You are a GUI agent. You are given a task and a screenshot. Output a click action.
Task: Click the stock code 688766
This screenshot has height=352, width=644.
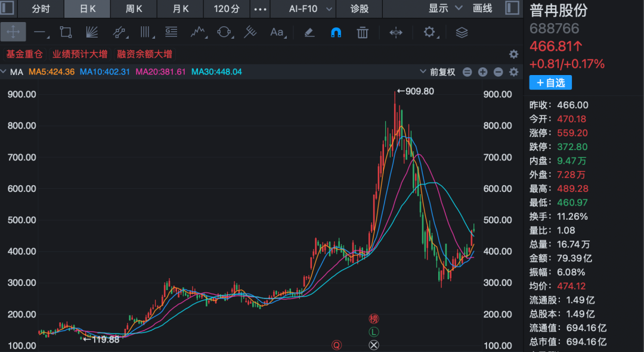click(x=554, y=29)
